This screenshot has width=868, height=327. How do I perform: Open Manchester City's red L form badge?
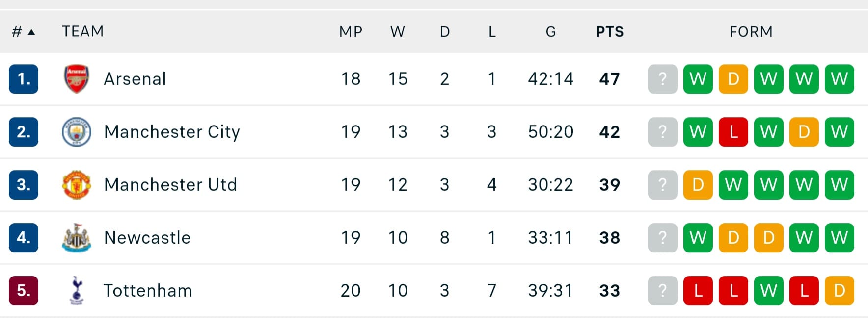(x=733, y=132)
